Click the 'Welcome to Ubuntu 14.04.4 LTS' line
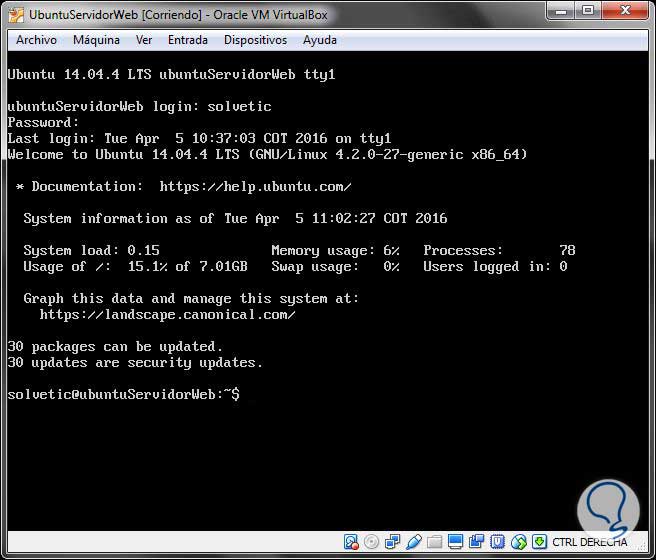The height and width of the screenshot is (560, 656). (x=267, y=154)
